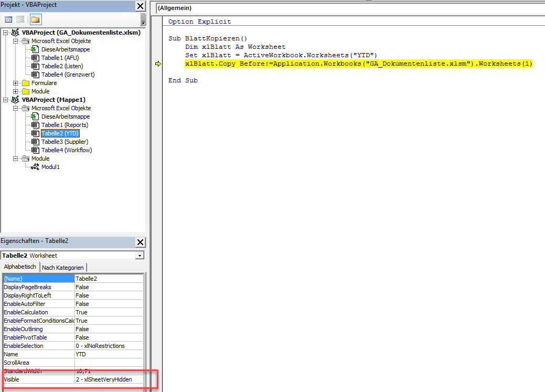Expand the Formulare folder
Screen dimensions: 545x392
tap(16, 83)
